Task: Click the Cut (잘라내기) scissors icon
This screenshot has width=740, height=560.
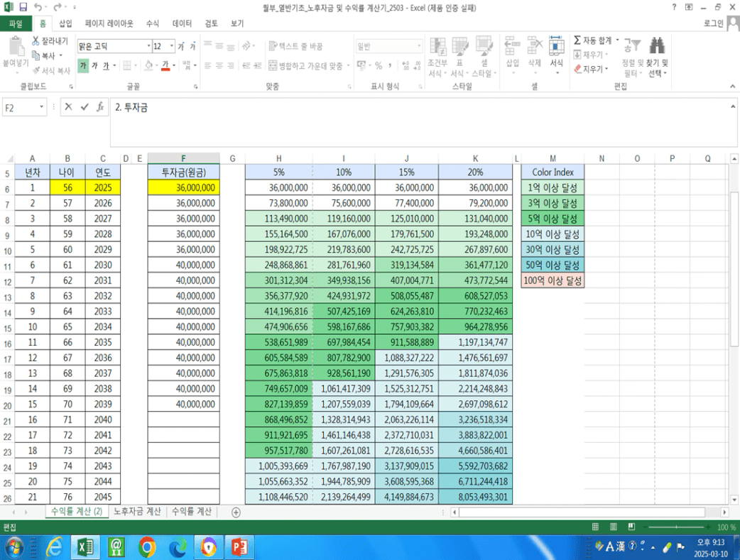Action: [x=36, y=41]
